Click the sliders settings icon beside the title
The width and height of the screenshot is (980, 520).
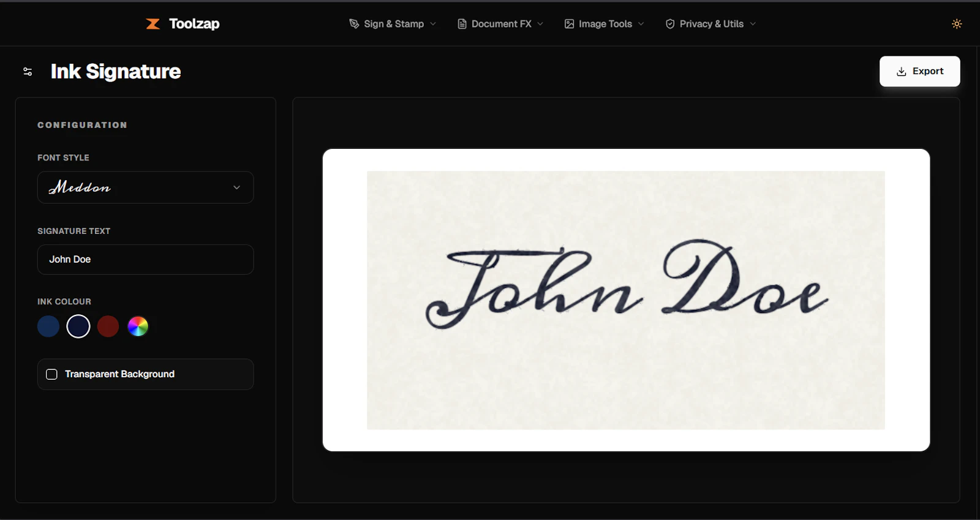28,72
